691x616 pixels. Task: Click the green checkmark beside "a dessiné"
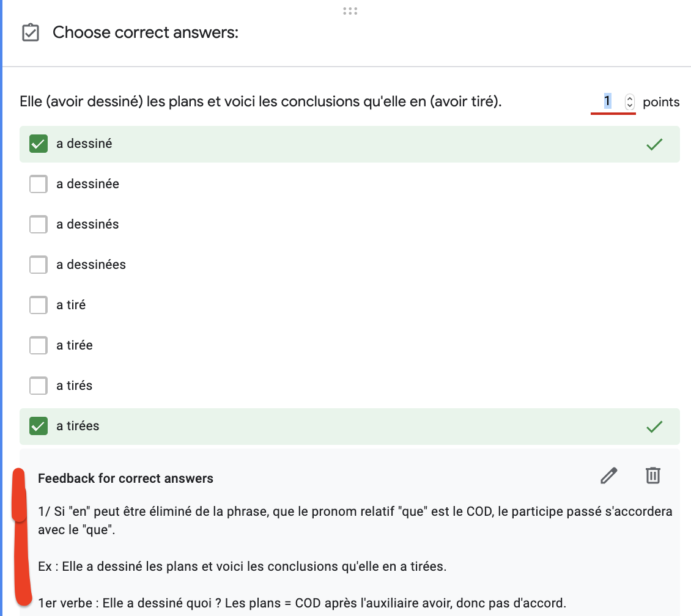pos(654,144)
